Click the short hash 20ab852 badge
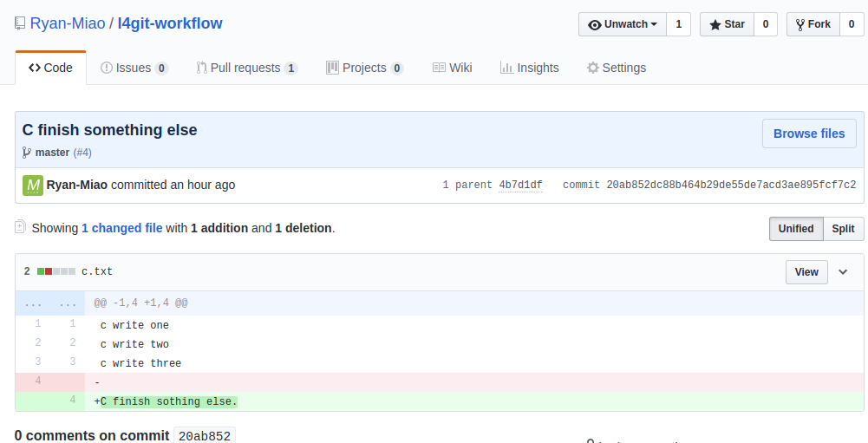This screenshot has height=443, width=868. (205, 436)
